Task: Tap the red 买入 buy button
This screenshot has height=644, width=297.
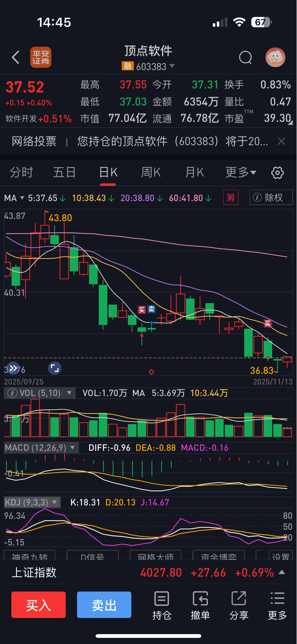Action: tap(38, 605)
